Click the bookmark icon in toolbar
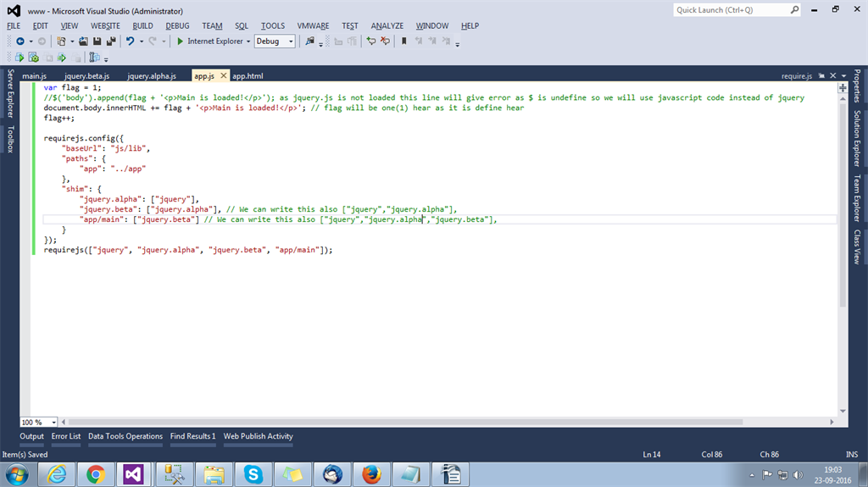Screen dimensions: 868x487 404,41
